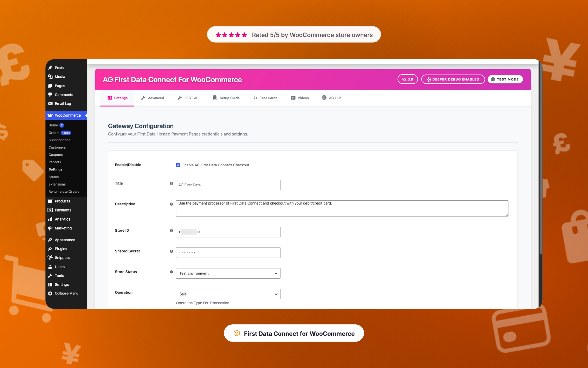Open the Customers submenu link
Screen dimensions: 588x368
pyautogui.click(x=57, y=147)
